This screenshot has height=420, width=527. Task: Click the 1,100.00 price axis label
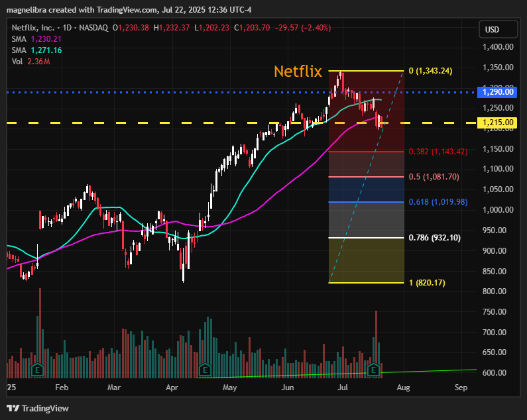point(498,169)
